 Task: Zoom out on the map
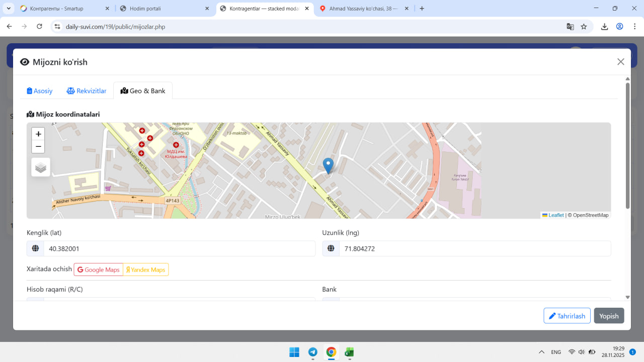click(38, 147)
